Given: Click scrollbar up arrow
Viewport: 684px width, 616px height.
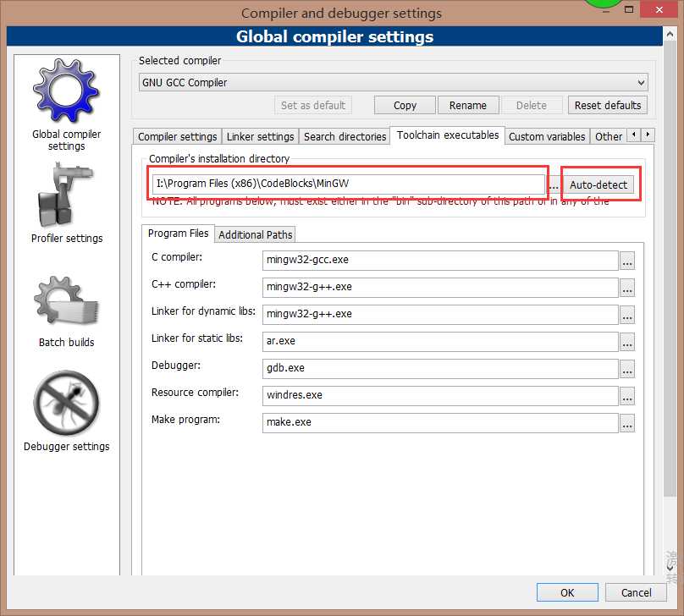Looking at the screenshot, I should [x=670, y=34].
